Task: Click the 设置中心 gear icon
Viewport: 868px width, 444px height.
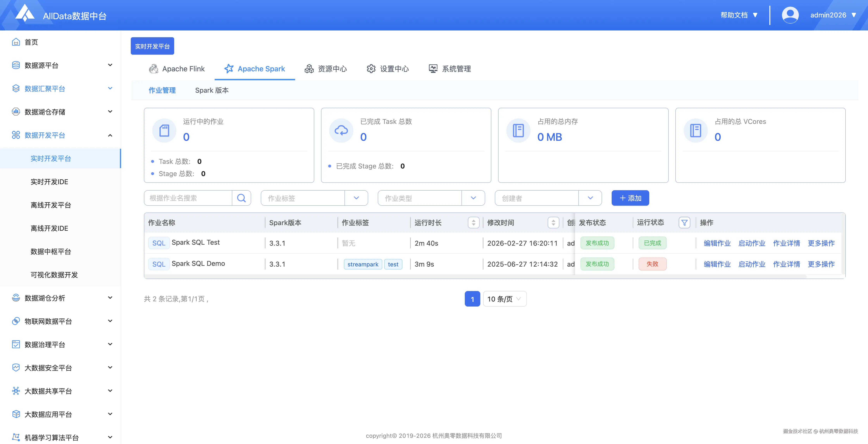Action: pos(371,69)
